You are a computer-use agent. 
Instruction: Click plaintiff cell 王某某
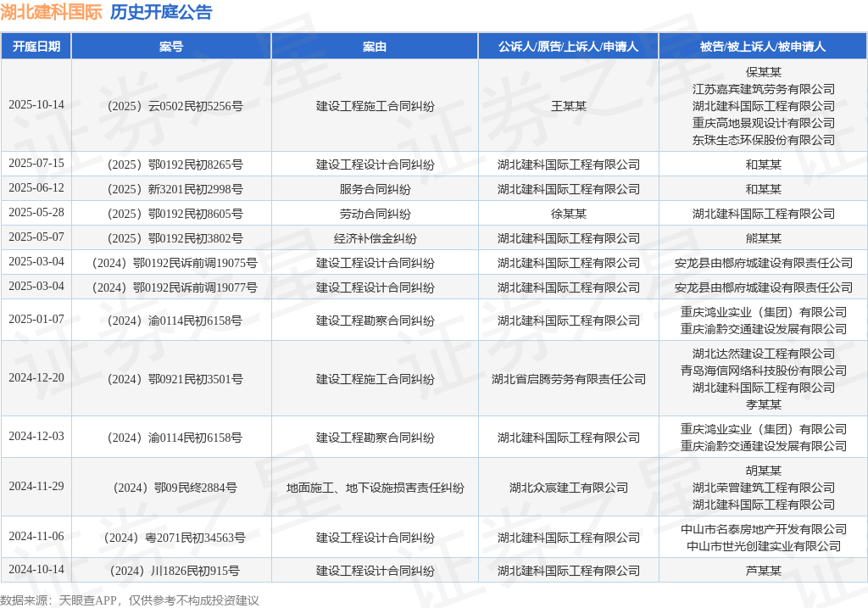(x=569, y=106)
